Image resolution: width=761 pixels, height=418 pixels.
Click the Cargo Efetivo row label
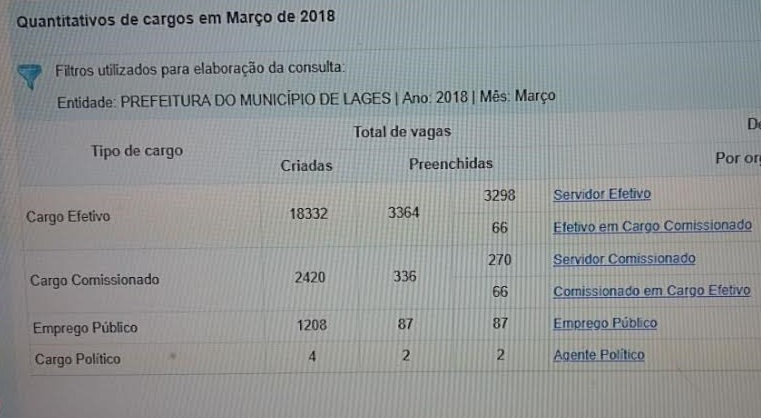(x=68, y=215)
